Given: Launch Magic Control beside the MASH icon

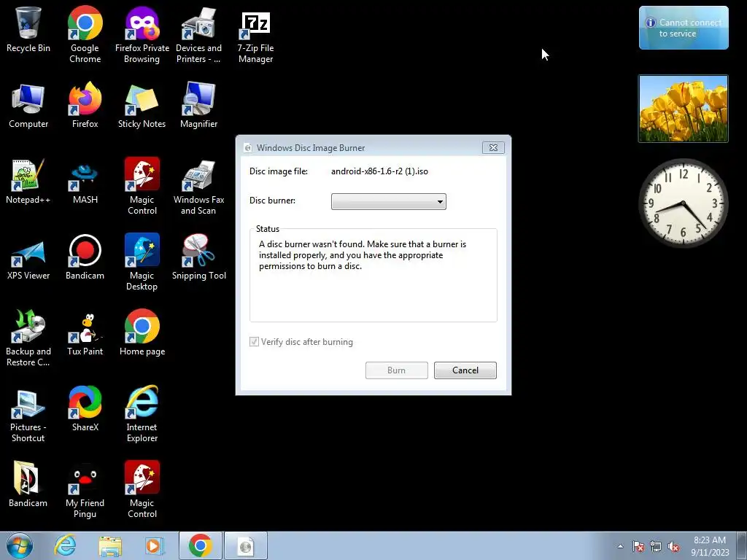Looking at the screenshot, I should pyautogui.click(x=142, y=187).
